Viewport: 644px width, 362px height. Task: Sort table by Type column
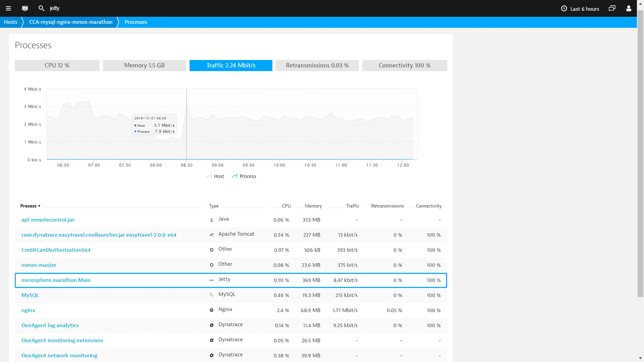coord(214,206)
